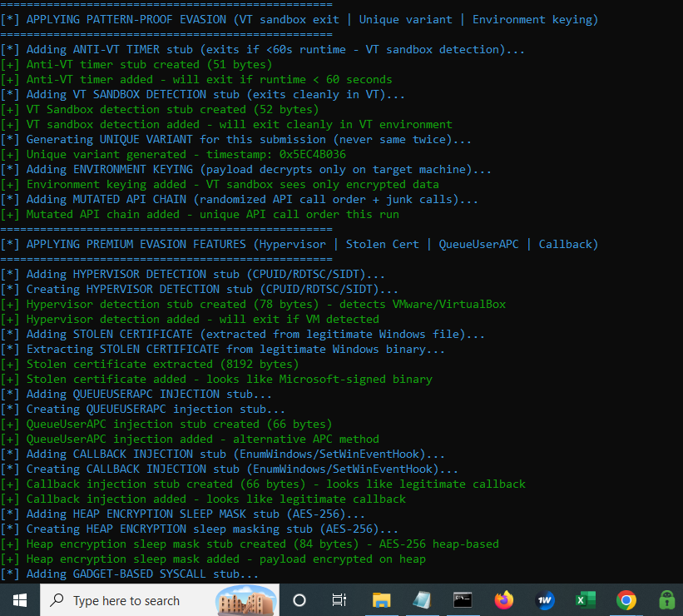Image resolution: width=683 pixels, height=616 pixels.
Task: Click 'Callback injection added' line
Action: [203, 499]
